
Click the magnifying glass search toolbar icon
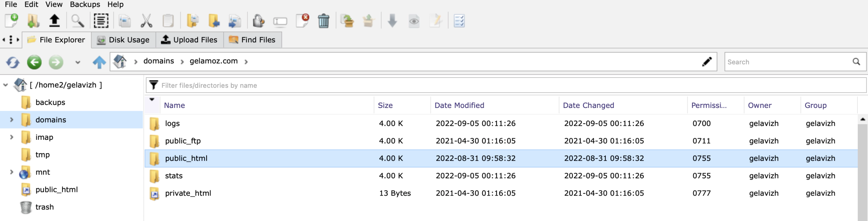coord(78,21)
